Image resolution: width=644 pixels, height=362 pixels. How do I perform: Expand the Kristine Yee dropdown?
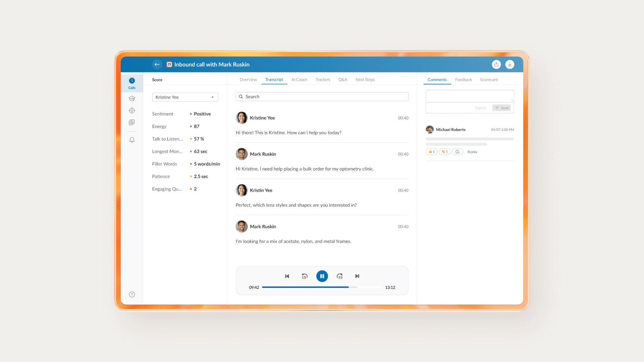point(185,97)
